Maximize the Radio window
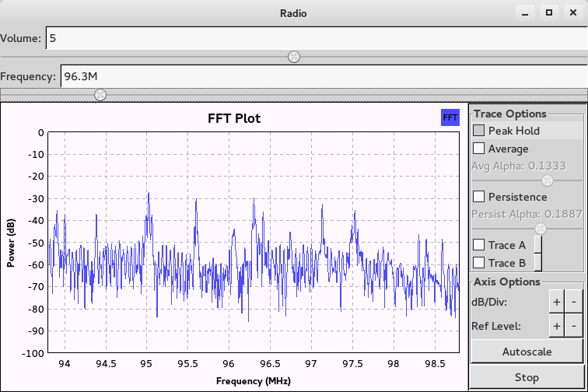 click(x=549, y=12)
